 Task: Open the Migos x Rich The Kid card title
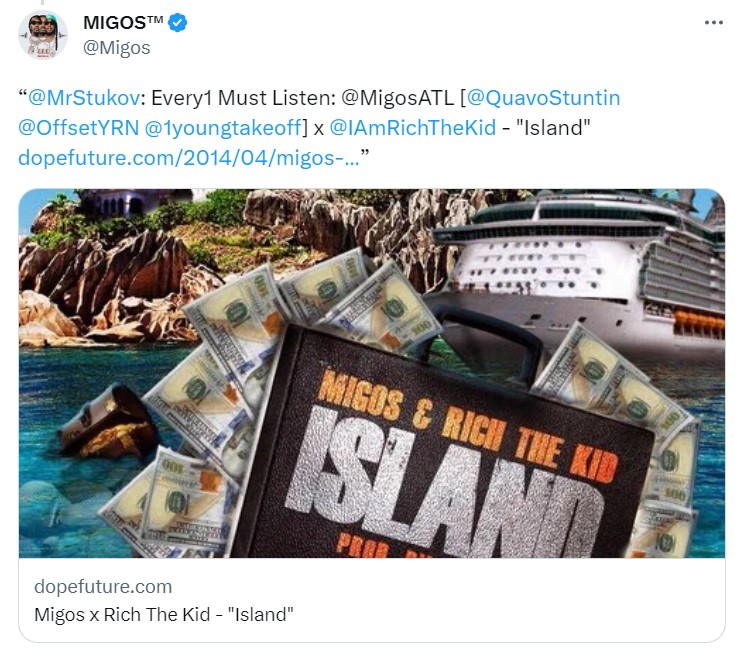coord(164,615)
